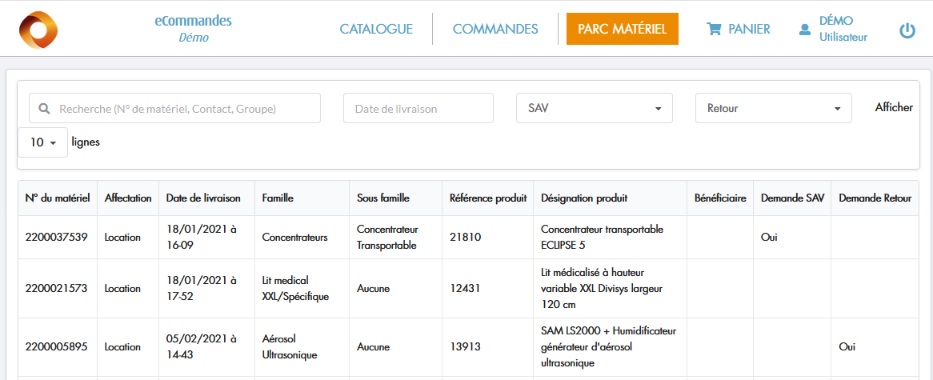Select material row 2200037539
This screenshot has width=933, height=380.
468,237
